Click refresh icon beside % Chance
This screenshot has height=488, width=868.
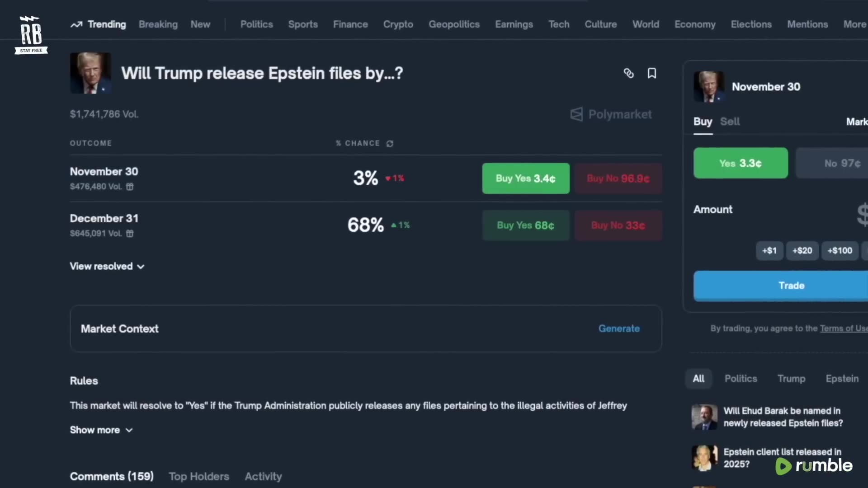pos(390,144)
